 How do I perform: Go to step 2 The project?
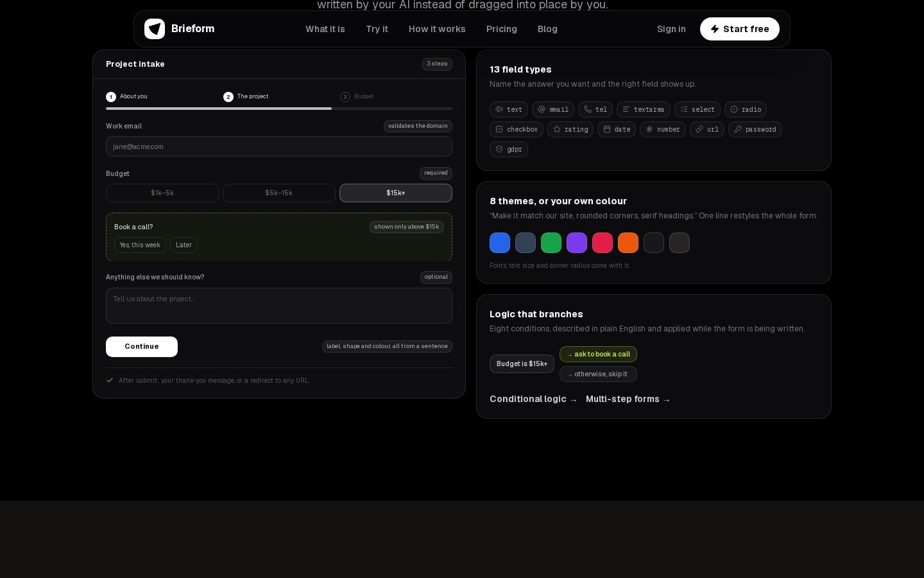pyautogui.click(x=246, y=96)
